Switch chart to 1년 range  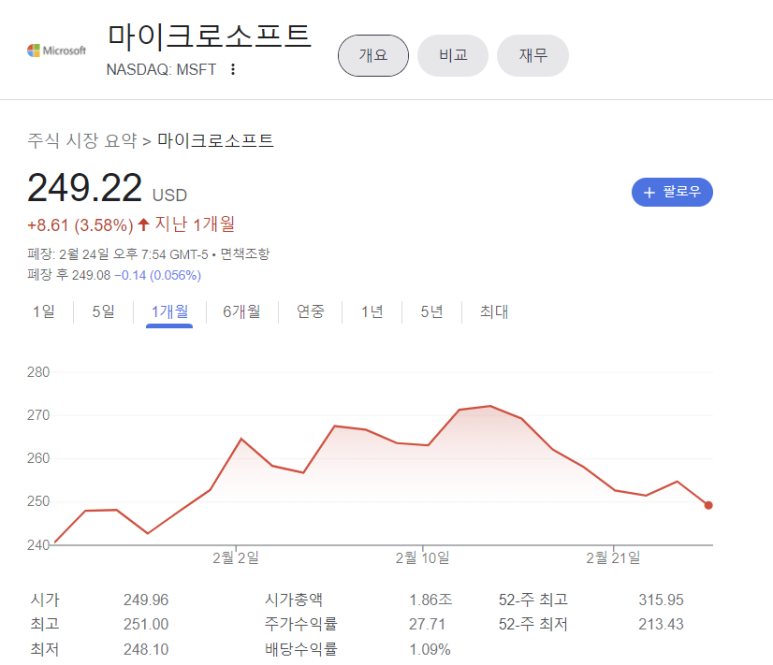pos(372,312)
